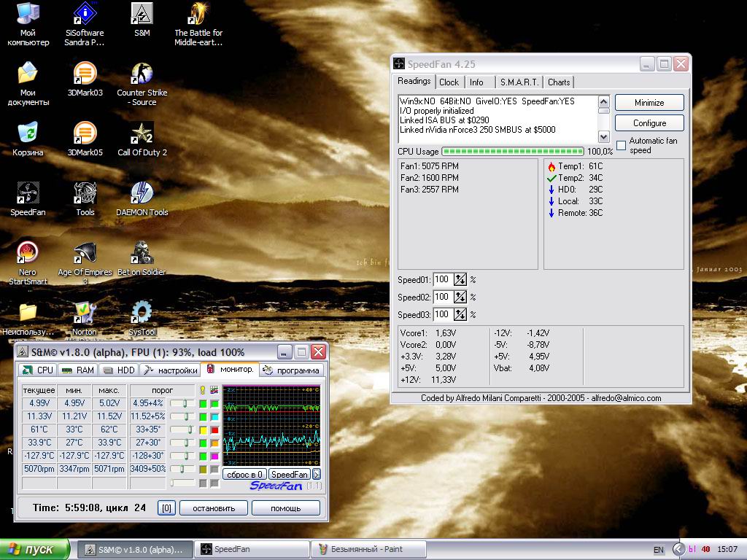Adjust the Speed01 spinner arrows

tap(460, 279)
